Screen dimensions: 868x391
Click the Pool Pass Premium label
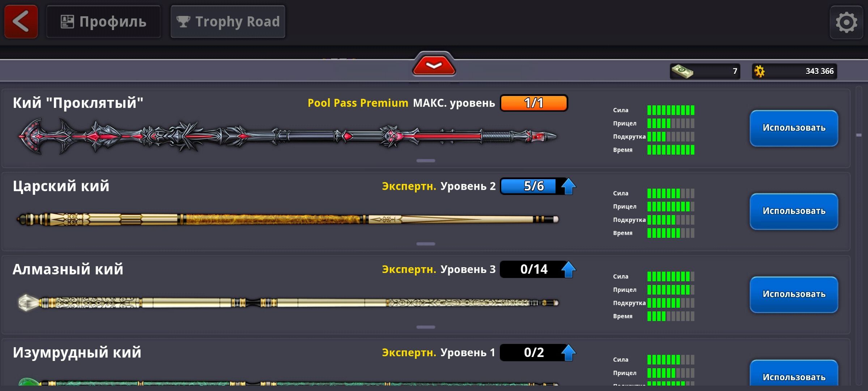pos(358,103)
